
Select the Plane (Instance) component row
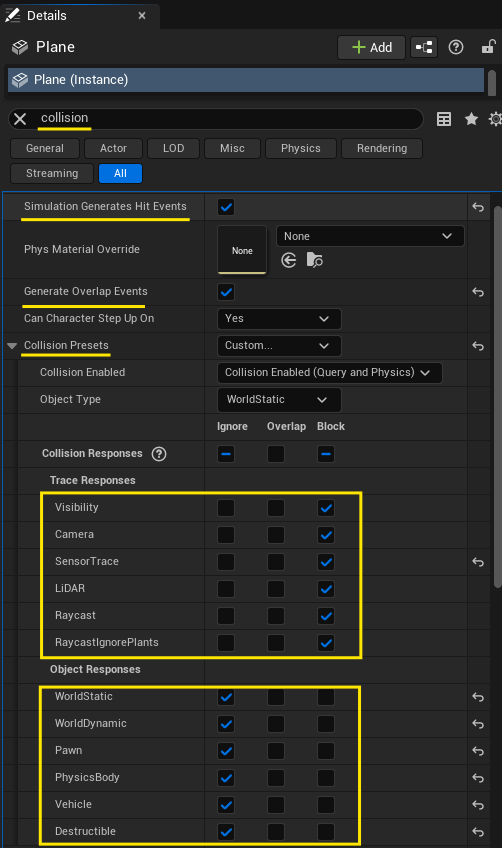(x=246, y=80)
